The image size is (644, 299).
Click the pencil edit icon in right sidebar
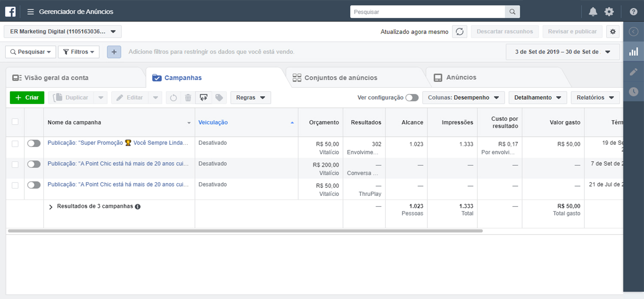click(x=633, y=72)
